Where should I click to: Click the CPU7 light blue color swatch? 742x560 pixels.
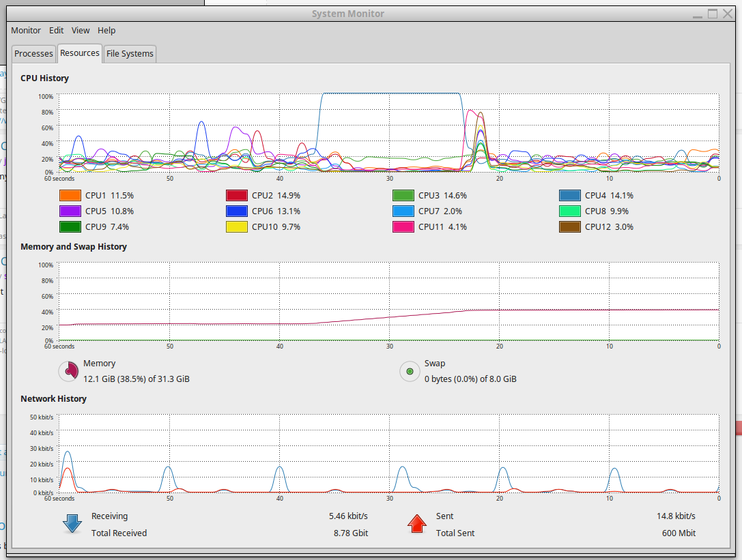403,211
